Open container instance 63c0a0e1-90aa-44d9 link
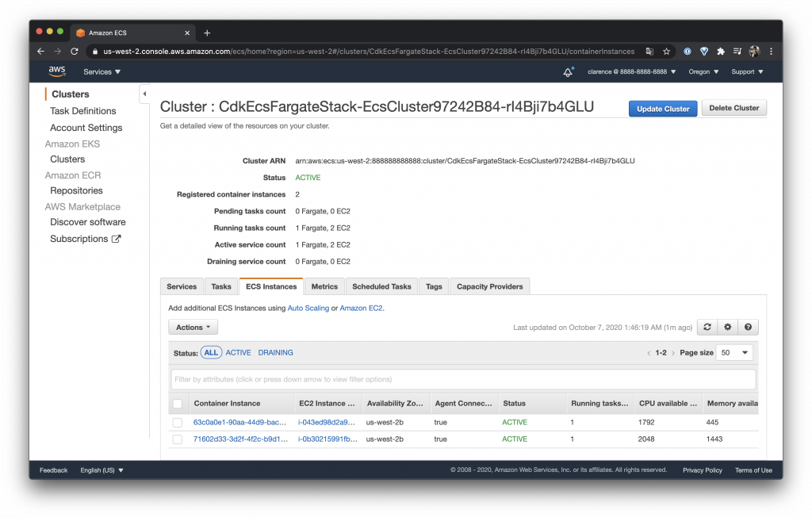This screenshot has width=812, height=518. click(x=239, y=422)
